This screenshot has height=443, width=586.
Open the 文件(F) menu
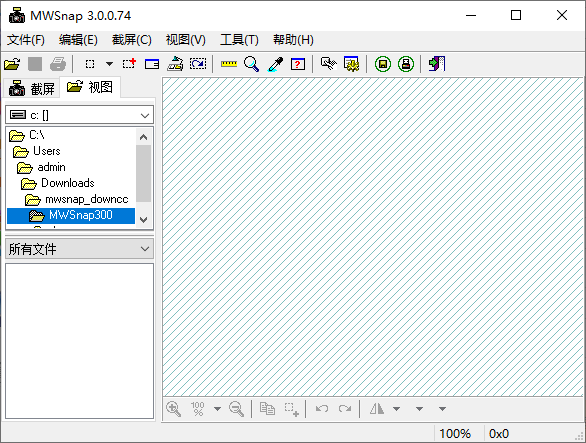(26, 40)
